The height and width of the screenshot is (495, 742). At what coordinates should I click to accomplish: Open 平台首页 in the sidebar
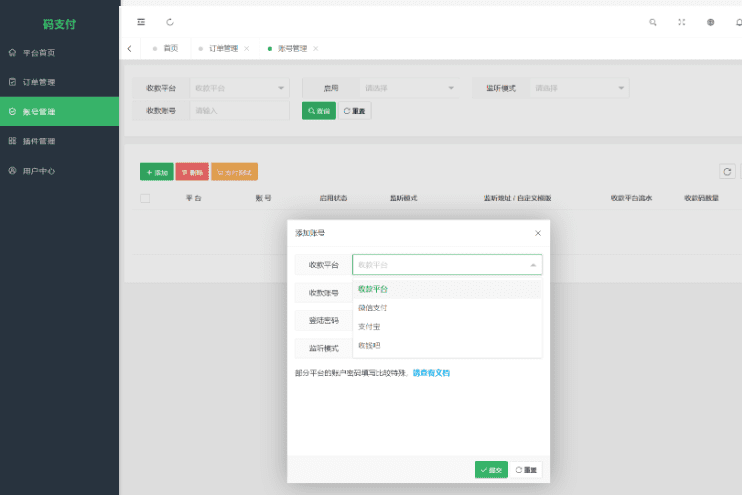[x=59, y=53]
